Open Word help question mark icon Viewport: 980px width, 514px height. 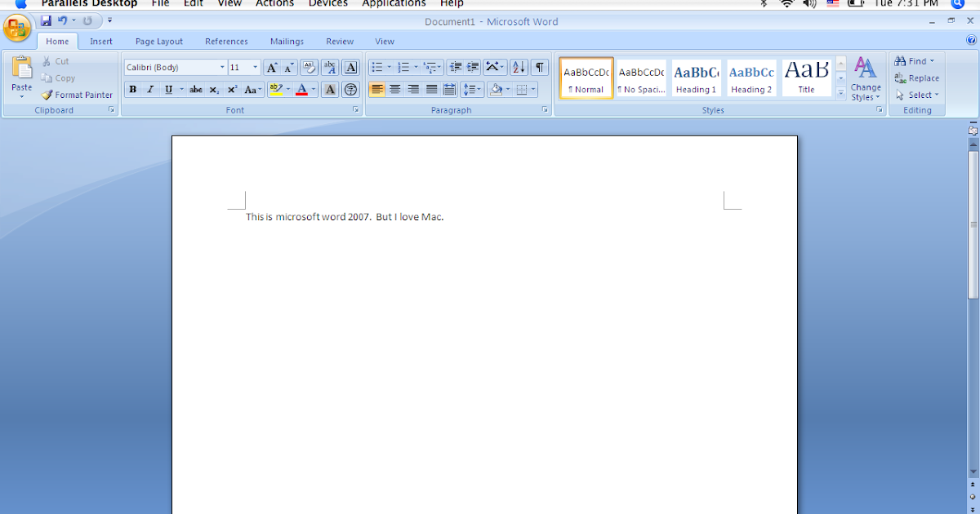coord(971,40)
